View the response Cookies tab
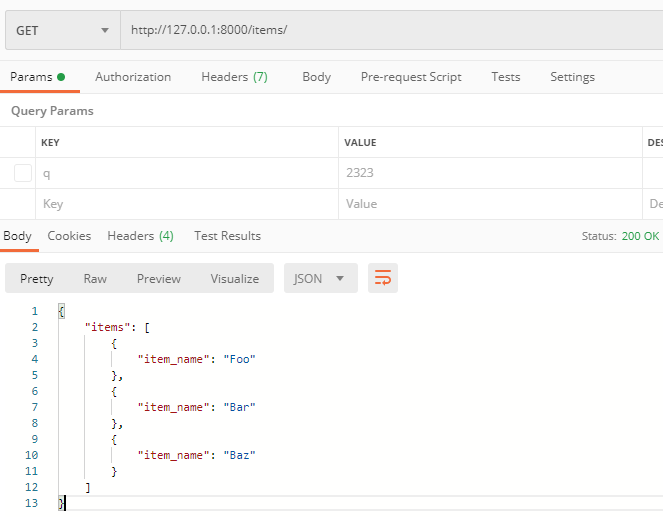The height and width of the screenshot is (517, 663). tap(69, 236)
